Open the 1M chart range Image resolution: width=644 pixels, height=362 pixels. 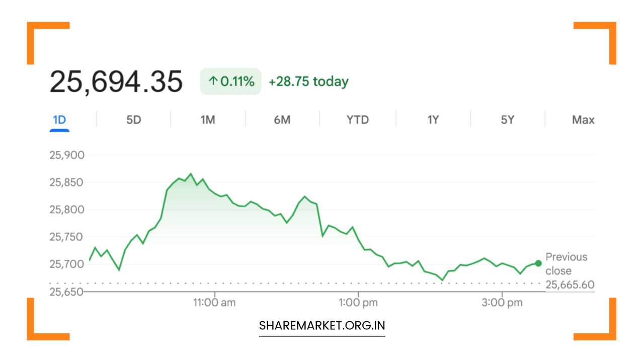point(208,120)
